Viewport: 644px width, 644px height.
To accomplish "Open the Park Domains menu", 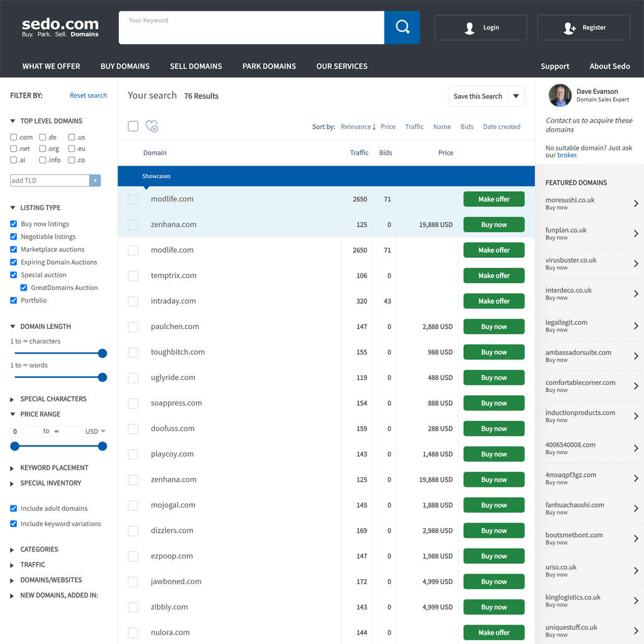I will coord(269,66).
